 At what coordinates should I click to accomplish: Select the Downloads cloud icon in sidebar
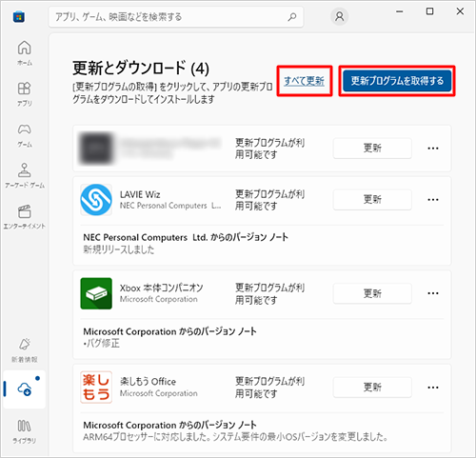(25, 389)
